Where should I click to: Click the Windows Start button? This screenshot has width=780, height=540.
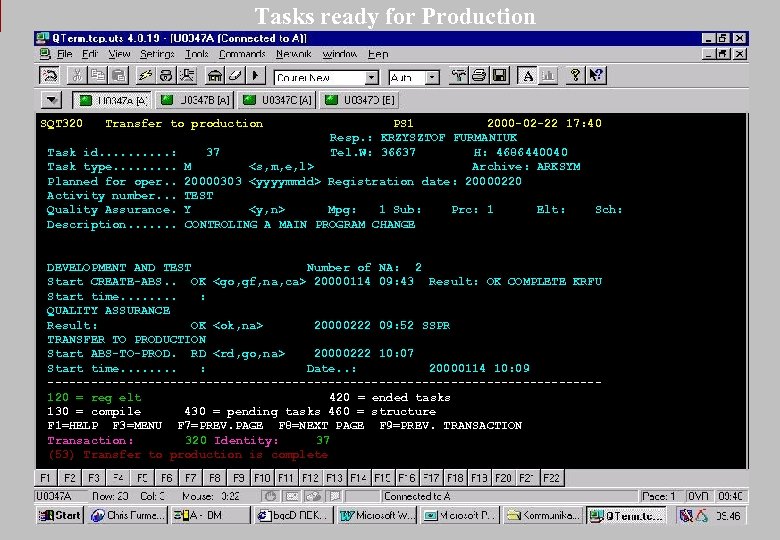point(60,516)
